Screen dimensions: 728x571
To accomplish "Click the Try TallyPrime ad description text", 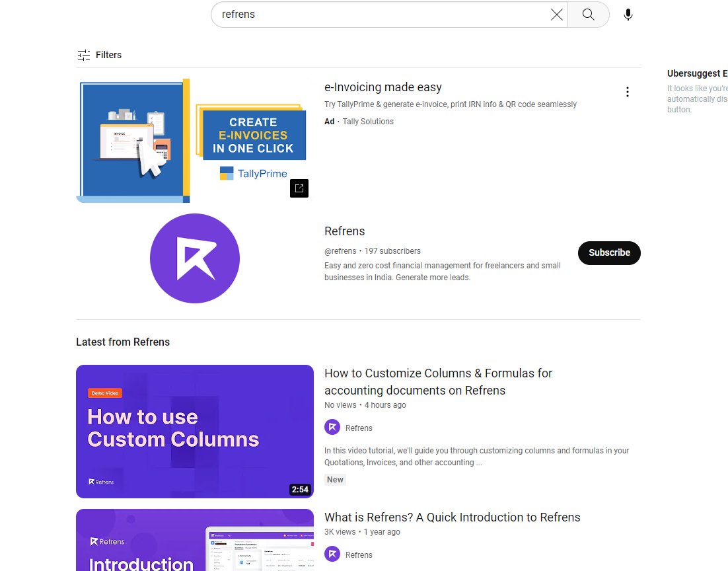I will click(x=451, y=104).
